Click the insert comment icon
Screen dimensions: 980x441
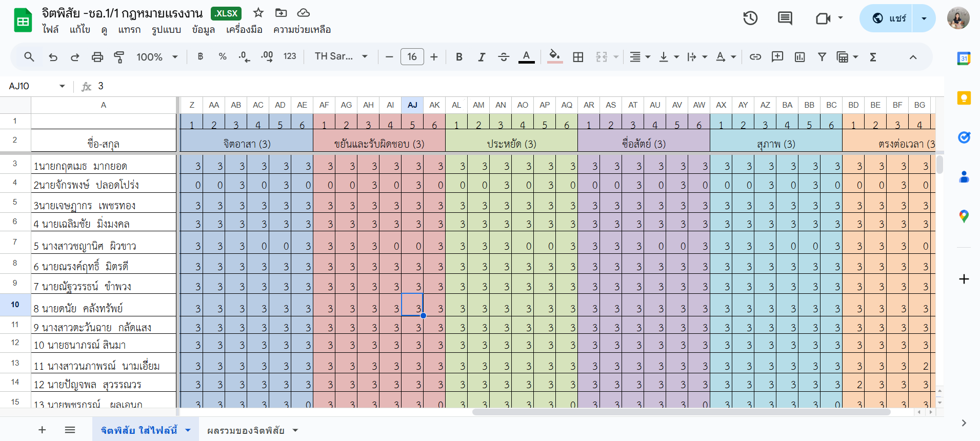tap(777, 57)
